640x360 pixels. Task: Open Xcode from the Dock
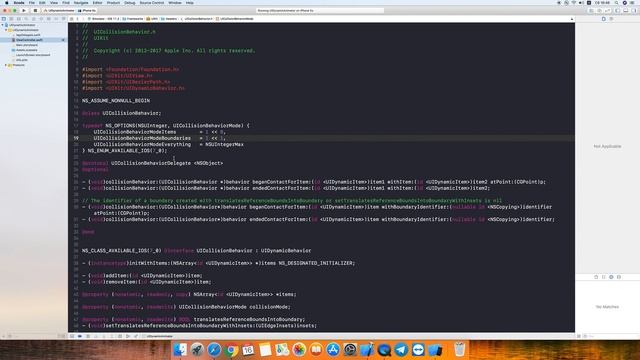point(367,350)
